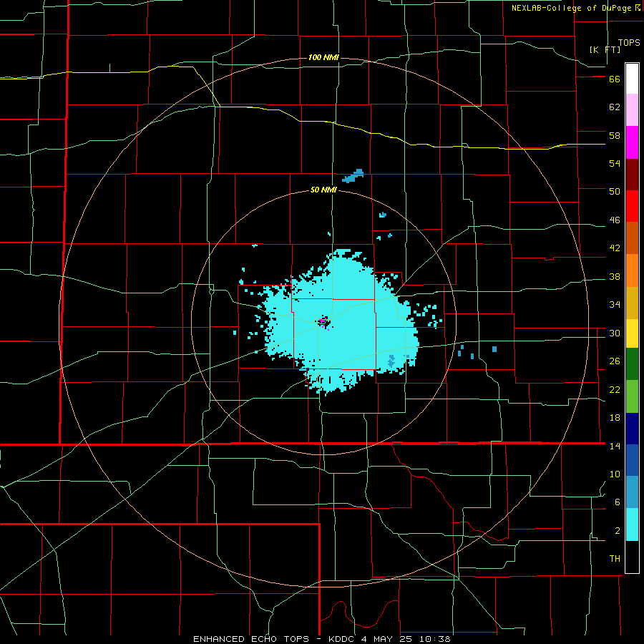Click the 30 value on the scale
The height and width of the screenshot is (644, 644).
point(615,333)
